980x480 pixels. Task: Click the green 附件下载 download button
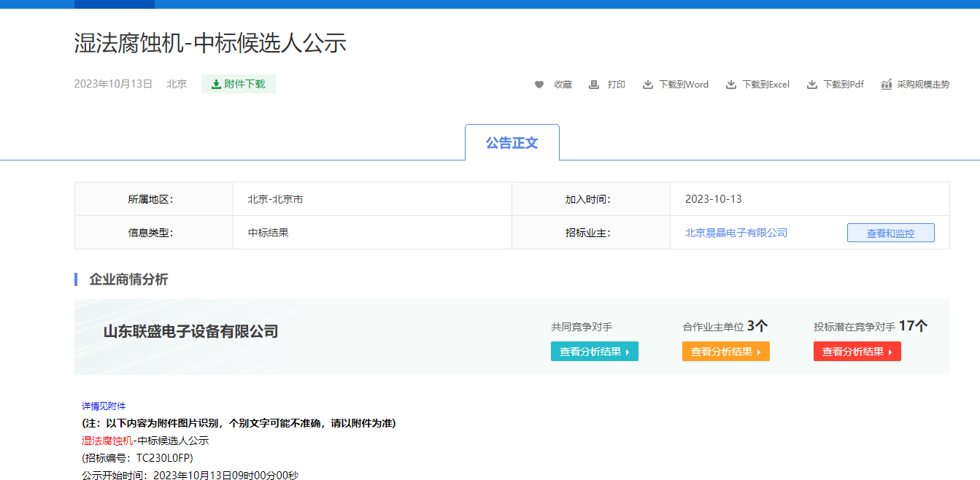pyautogui.click(x=239, y=84)
